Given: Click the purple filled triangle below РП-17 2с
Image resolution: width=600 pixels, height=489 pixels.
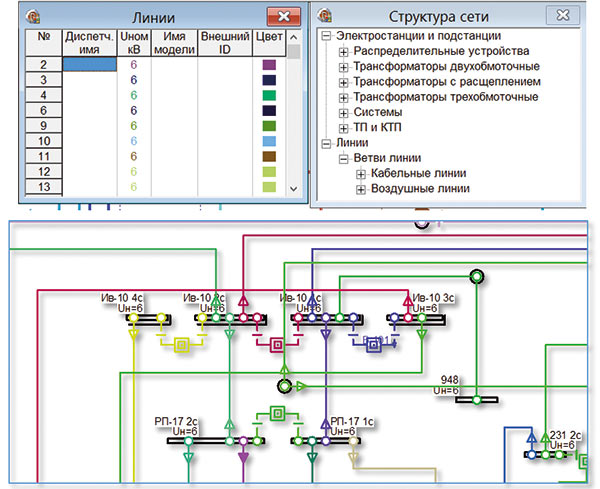Looking at the screenshot, I should (242, 459).
